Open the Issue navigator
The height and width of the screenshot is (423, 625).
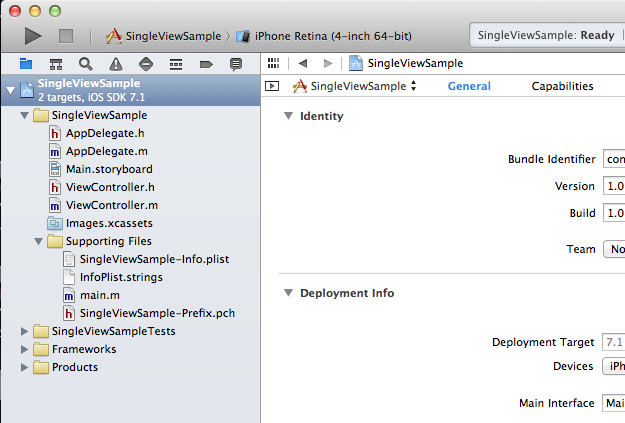116,64
